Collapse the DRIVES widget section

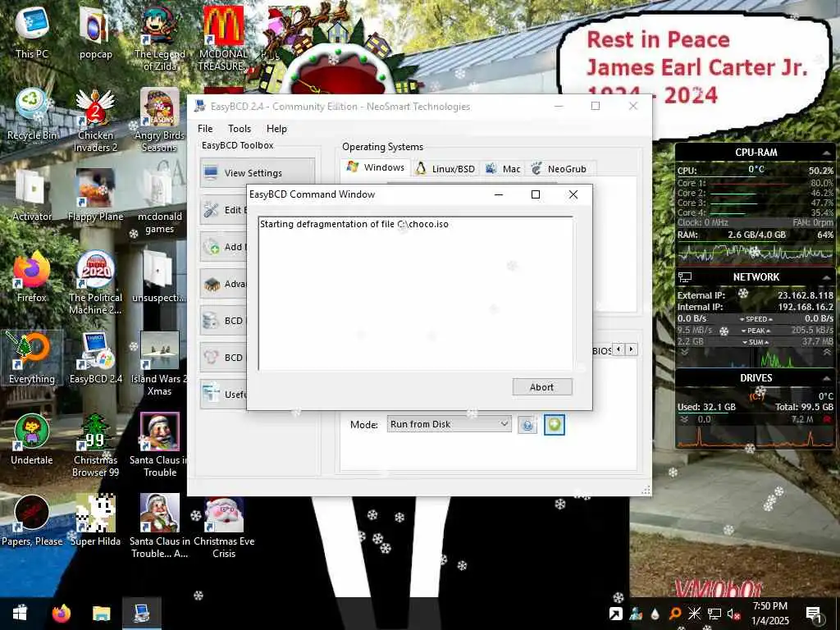[826, 378]
